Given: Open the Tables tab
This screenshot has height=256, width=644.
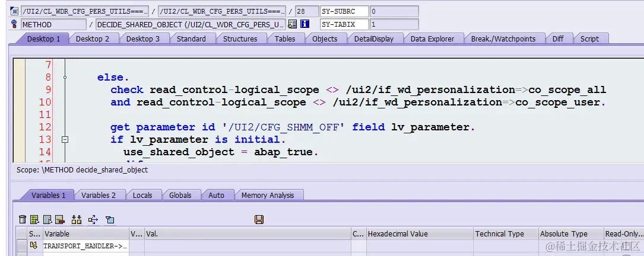Looking at the screenshot, I should pyautogui.click(x=285, y=39).
